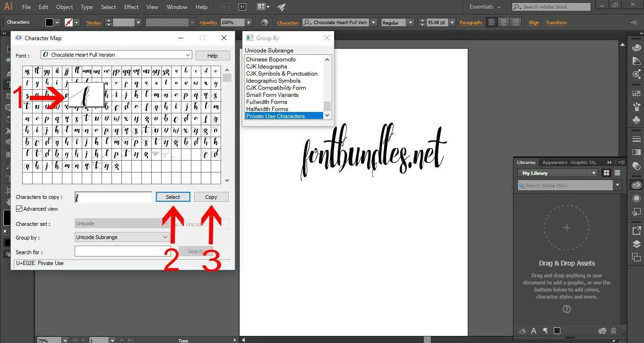Click the Help button in Character Map
The width and height of the screenshot is (644, 343).
tap(213, 56)
